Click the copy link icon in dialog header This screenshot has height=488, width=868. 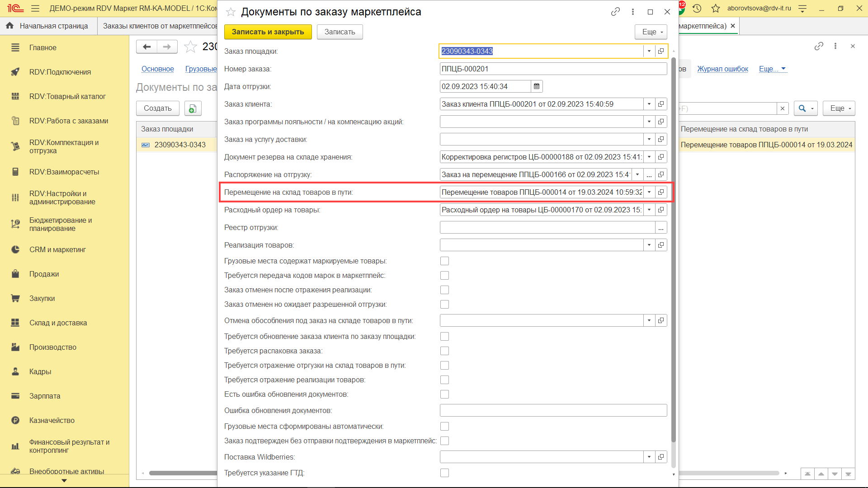(x=615, y=12)
